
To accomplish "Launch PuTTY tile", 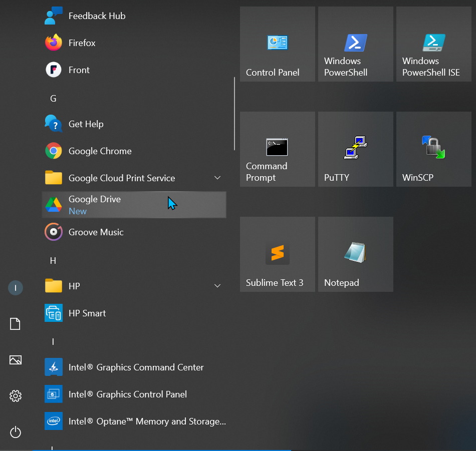I will click(356, 149).
